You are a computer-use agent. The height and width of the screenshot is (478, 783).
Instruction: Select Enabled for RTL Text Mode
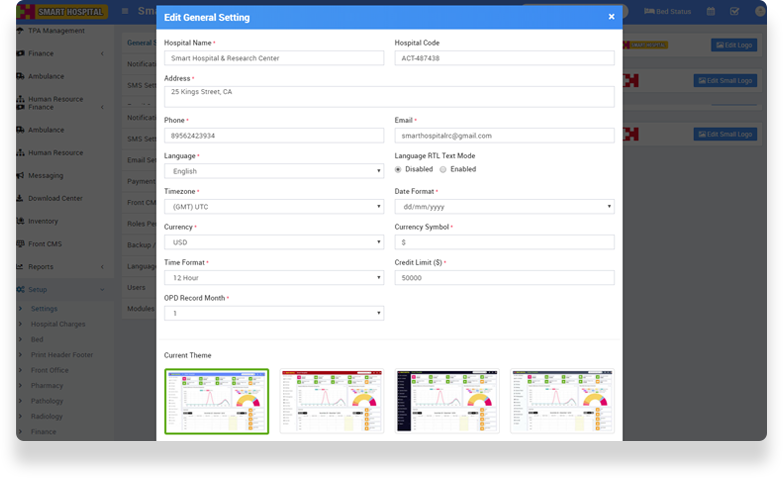point(444,169)
